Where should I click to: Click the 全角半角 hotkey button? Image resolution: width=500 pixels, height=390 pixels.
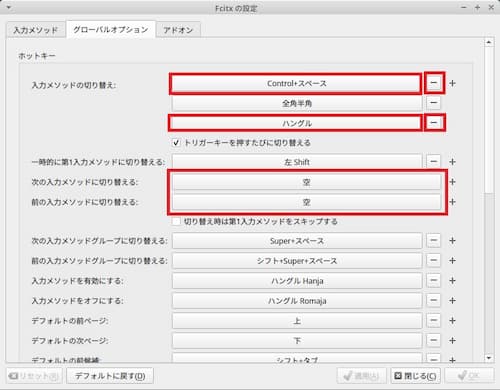point(297,103)
